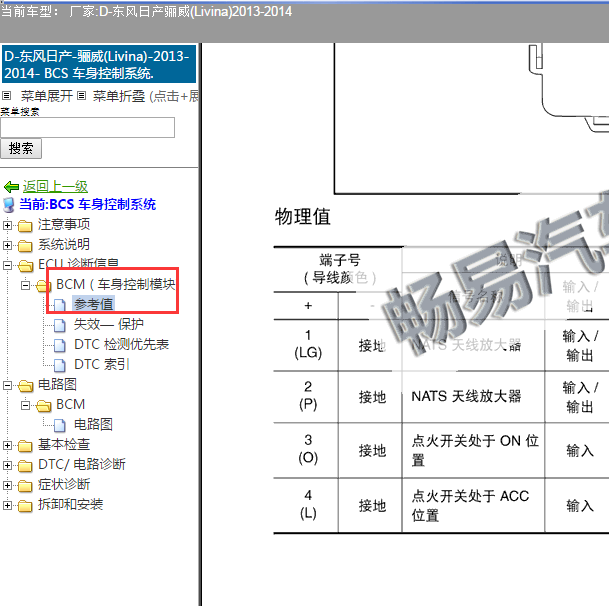Open the 失效—保护 tree item
The image size is (609, 606).
pos(109,324)
